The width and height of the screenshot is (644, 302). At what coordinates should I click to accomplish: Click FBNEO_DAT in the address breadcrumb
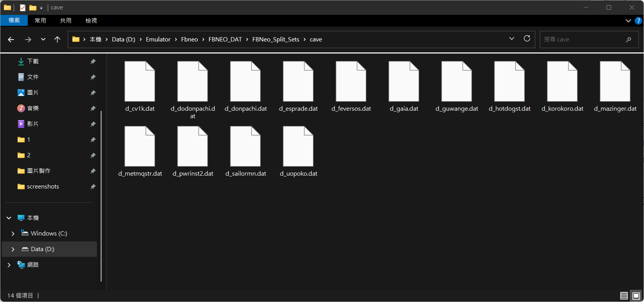tap(225, 40)
